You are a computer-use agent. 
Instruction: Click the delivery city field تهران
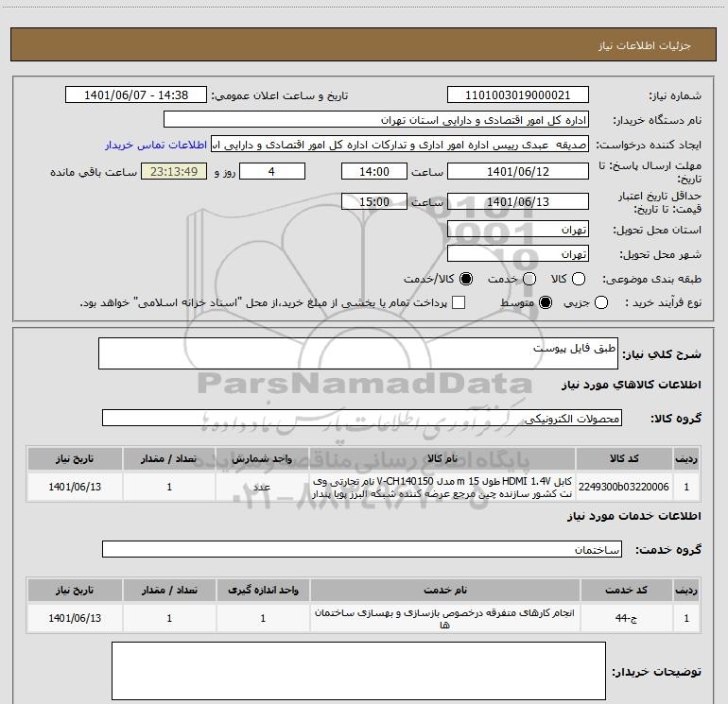[518, 253]
